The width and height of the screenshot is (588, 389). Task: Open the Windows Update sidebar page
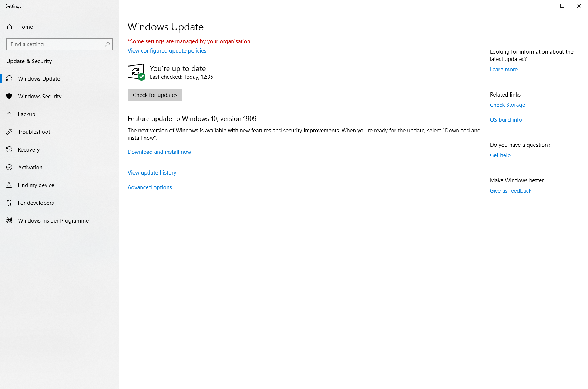pos(59,79)
